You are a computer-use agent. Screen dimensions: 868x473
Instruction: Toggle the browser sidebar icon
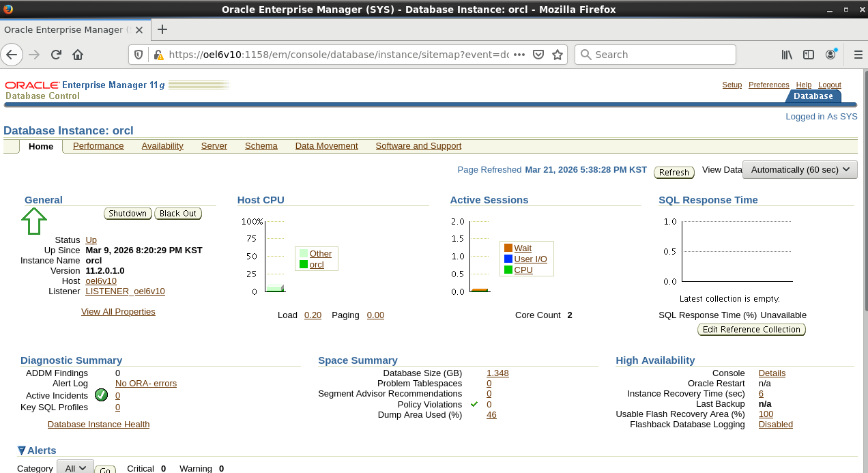pos(809,55)
